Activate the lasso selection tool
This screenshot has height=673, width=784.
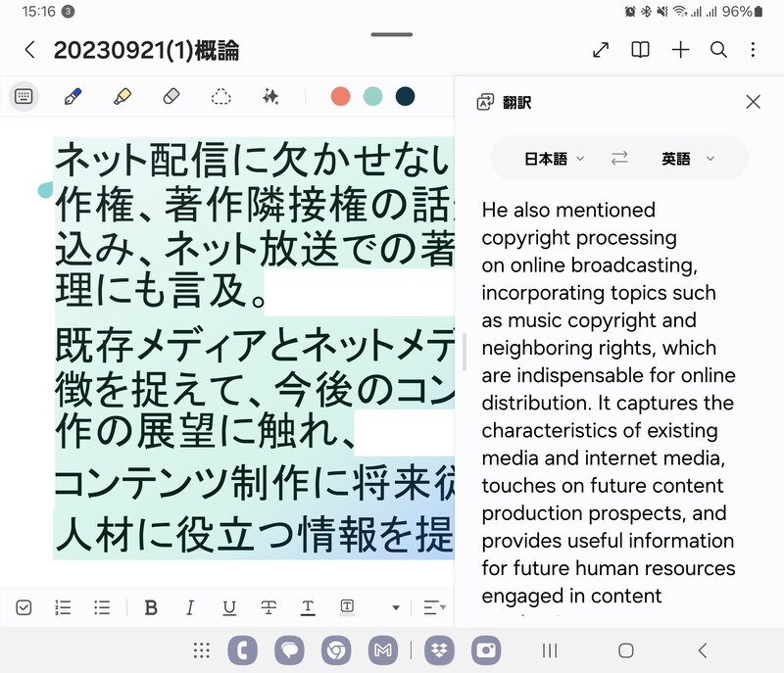click(x=220, y=96)
